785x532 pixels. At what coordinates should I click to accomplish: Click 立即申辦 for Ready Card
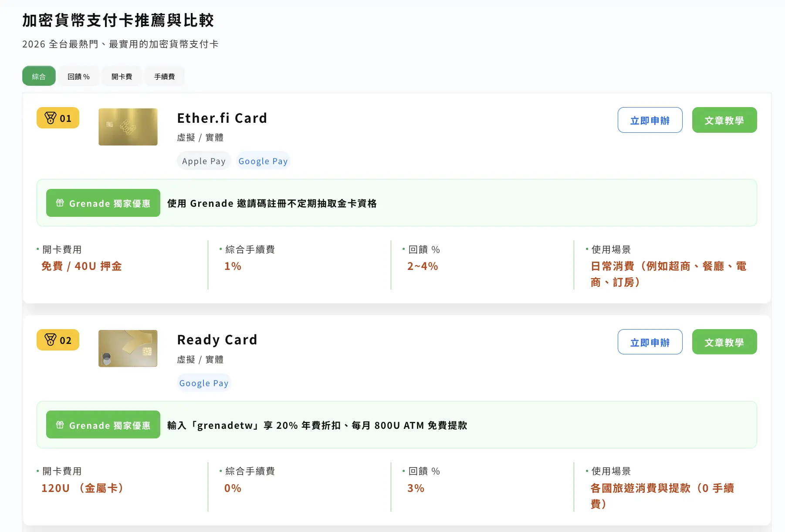click(x=650, y=342)
